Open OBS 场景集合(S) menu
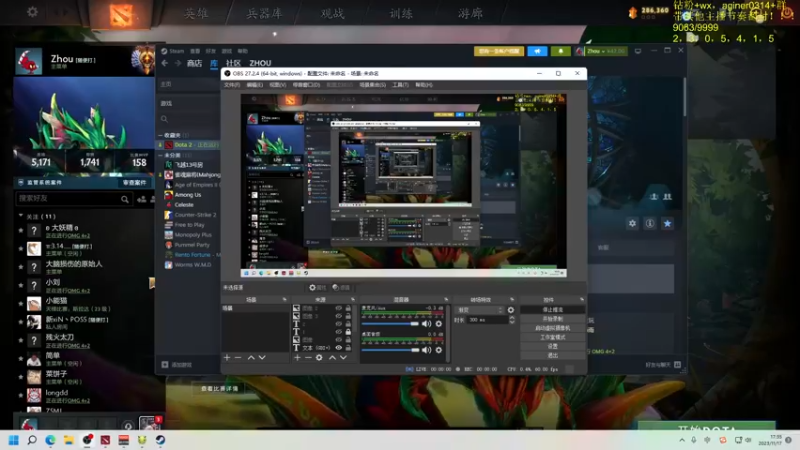Image resolution: width=800 pixels, height=450 pixels. click(x=372, y=85)
